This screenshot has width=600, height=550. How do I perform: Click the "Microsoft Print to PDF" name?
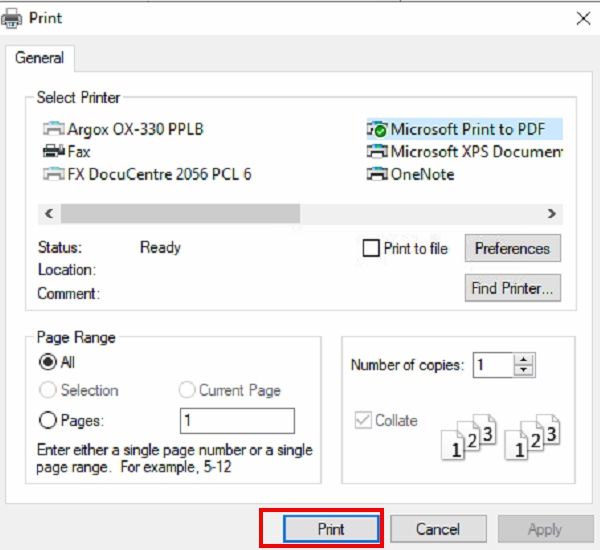[x=468, y=129]
